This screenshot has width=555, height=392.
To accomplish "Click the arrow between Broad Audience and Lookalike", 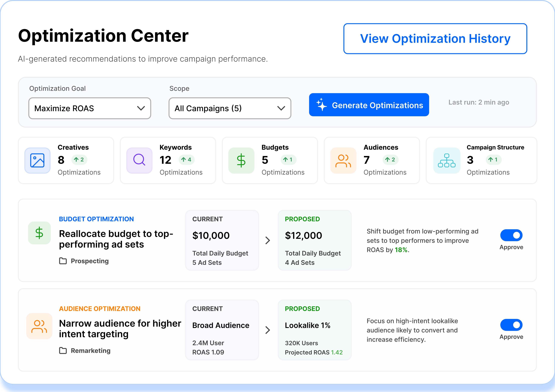I will point(268,330).
